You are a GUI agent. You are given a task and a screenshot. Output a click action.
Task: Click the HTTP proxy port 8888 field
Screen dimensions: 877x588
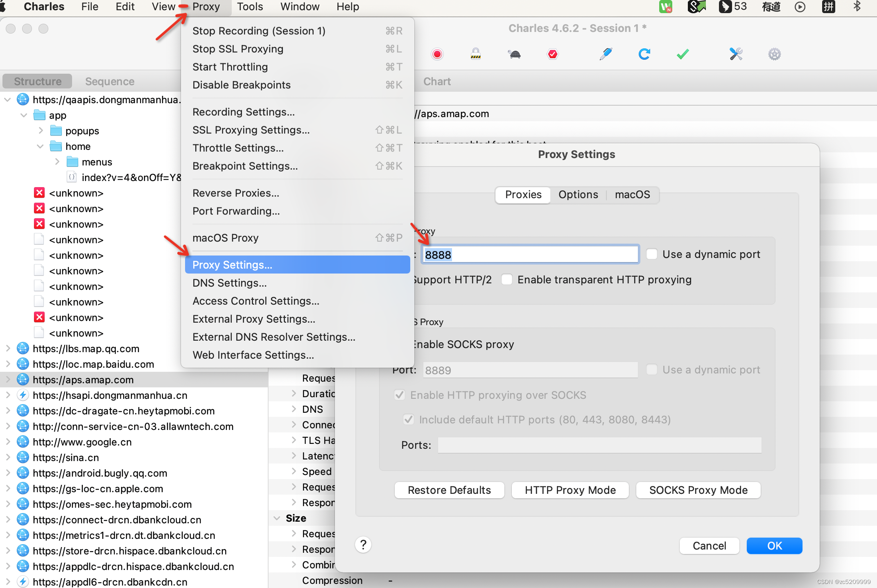530,255
